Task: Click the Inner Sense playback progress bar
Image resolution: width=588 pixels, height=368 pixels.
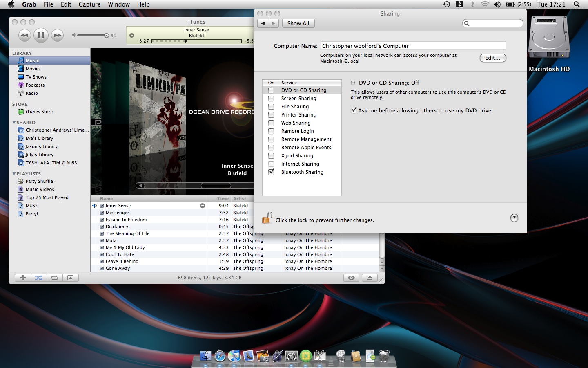Action: pyautogui.click(x=196, y=41)
